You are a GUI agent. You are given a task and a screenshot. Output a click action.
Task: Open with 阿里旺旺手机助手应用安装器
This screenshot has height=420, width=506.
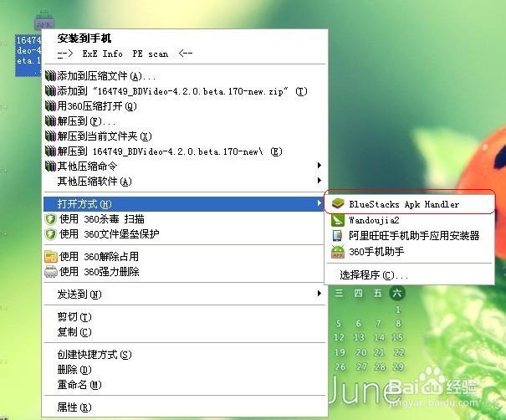(x=409, y=236)
